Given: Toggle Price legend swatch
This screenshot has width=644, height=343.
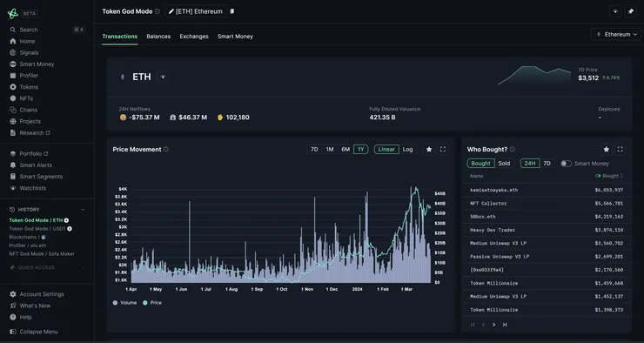Looking at the screenshot, I should 145,303.
